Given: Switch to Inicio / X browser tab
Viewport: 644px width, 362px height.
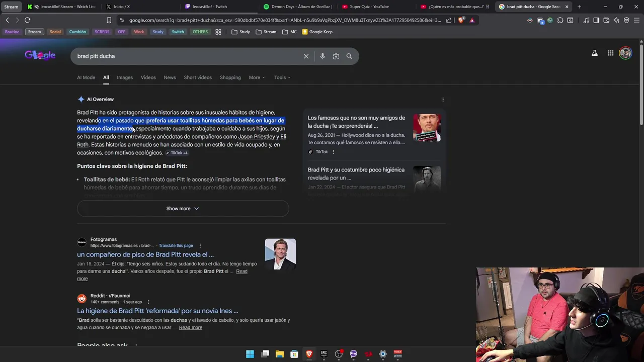Looking at the screenshot, I should coord(141,7).
